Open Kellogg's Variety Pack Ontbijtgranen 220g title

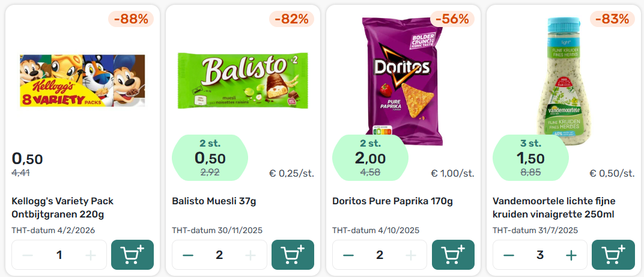62,207
